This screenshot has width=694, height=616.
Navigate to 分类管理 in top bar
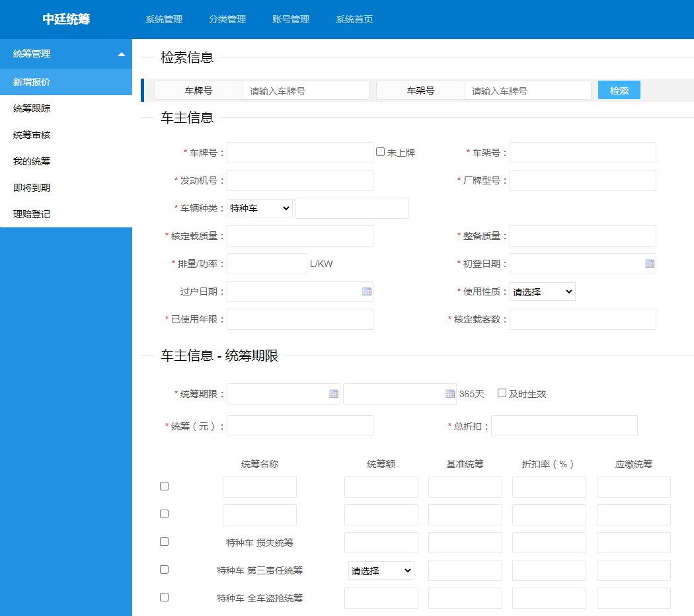pyautogui.click(x=227, y=19)
